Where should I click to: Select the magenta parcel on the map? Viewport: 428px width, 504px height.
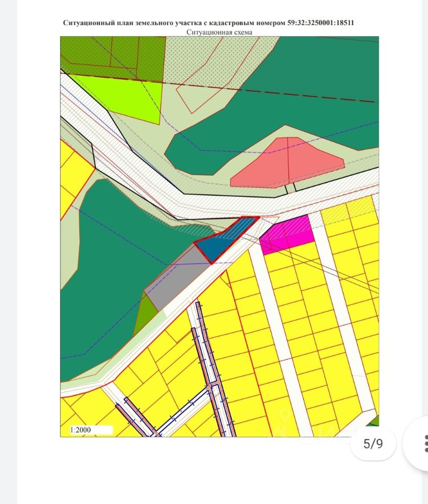click(288, 234)
